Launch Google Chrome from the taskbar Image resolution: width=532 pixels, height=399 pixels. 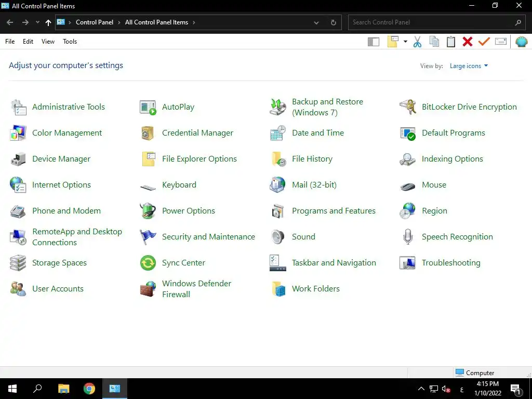pyautogui.click(x=89, y=389)
